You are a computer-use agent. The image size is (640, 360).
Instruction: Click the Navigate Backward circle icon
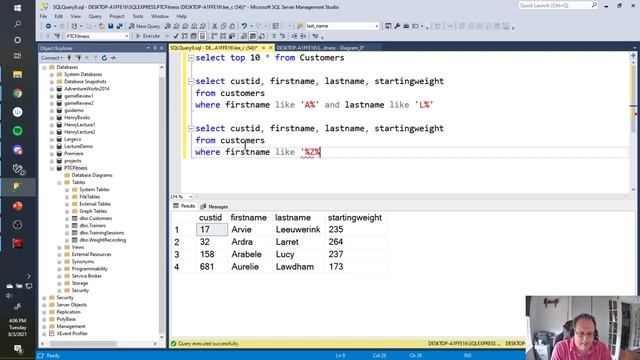click(x=48, y=26)
